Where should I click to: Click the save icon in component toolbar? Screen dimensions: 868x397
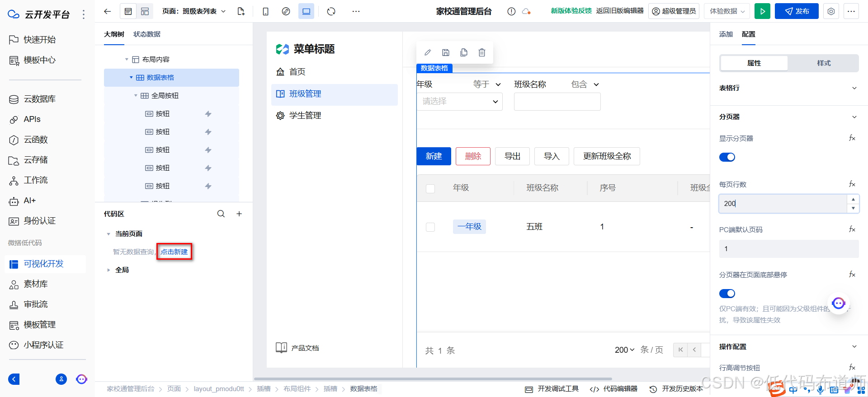pos(446,52)
